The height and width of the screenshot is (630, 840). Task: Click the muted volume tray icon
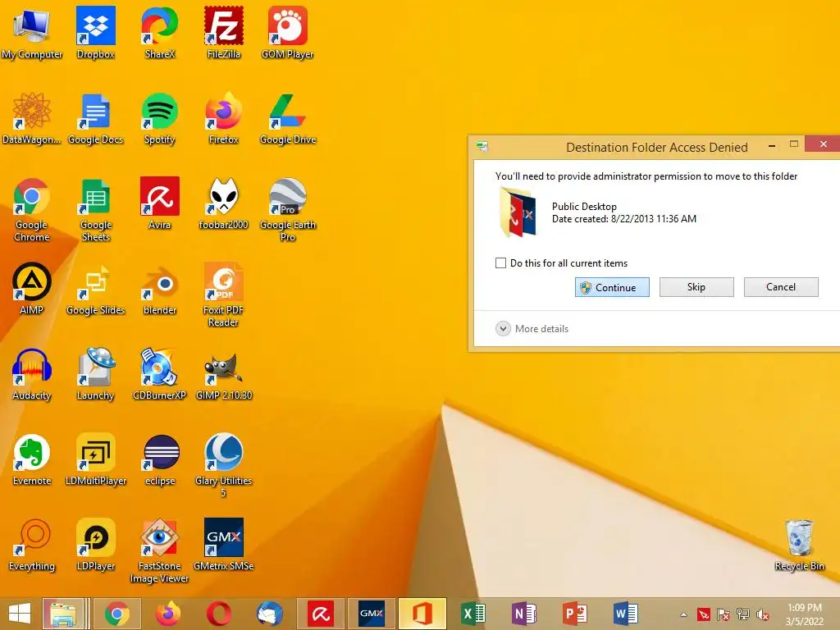tap(763, 614)
